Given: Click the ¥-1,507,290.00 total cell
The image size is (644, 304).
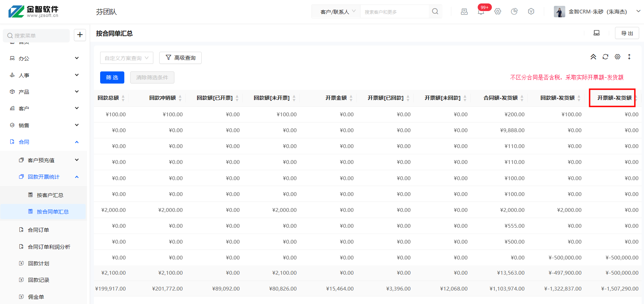Looking at the screenshot, I should [x=620, y=289].
